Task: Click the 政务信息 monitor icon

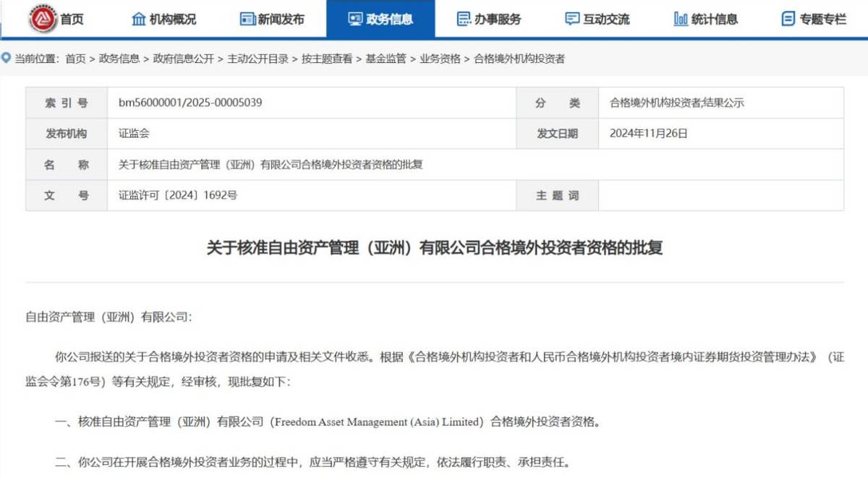Action: pyautogui.click(x=355, y=19)
